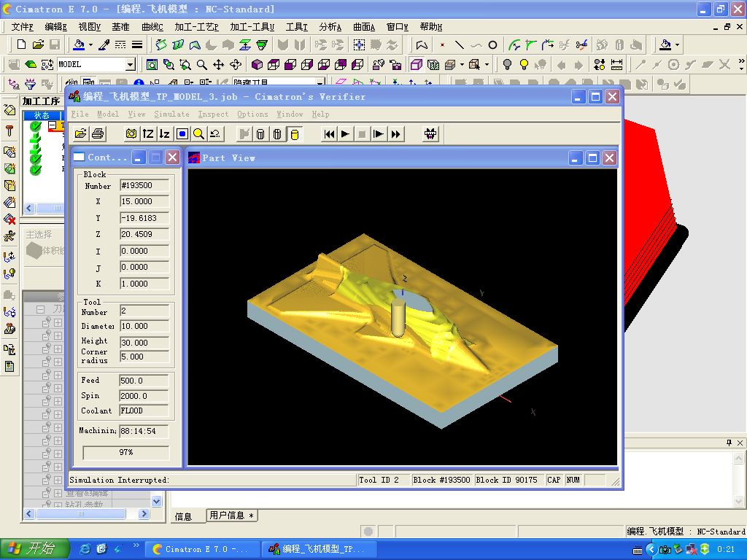
Task: Select the pan arrows tool
Action: point(219,64)
